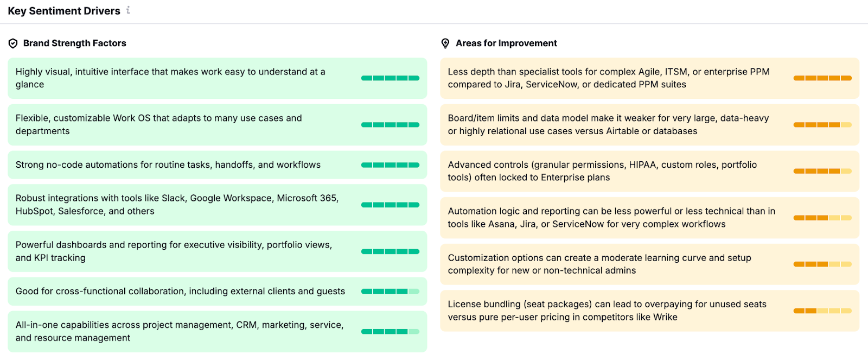Click the Areas for Improvement header text
Image resolution: width=868 pixels, height=354 pixels.
point(506,43)
